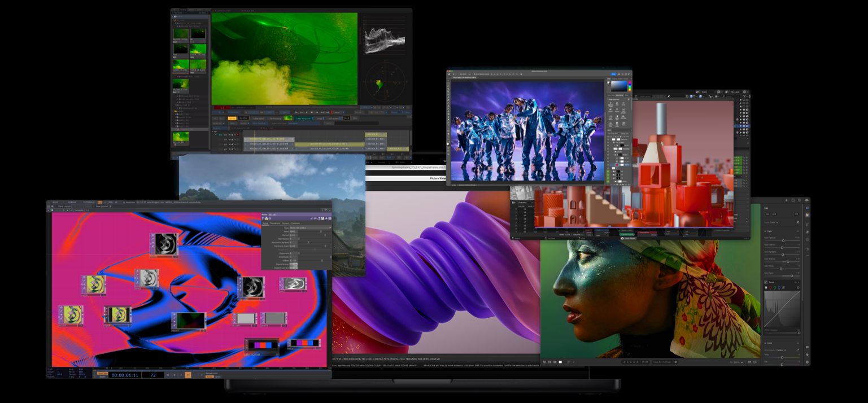The width and height of the screenshot is (868, 403).
Task: Select the red channel in Curve panel
Action: pyautogui.click(x=770, y=287)
